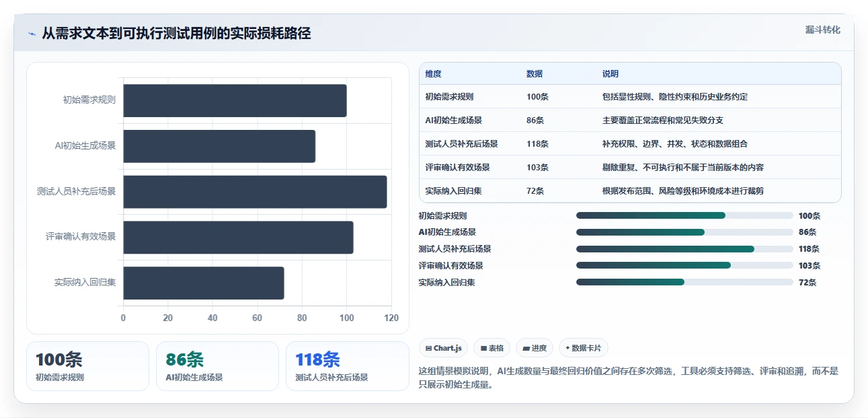This screenshot has height=418, width=868.
Task: Click the AI初始生成场景 label in the progress list
Action: click(x=447, y=232)
